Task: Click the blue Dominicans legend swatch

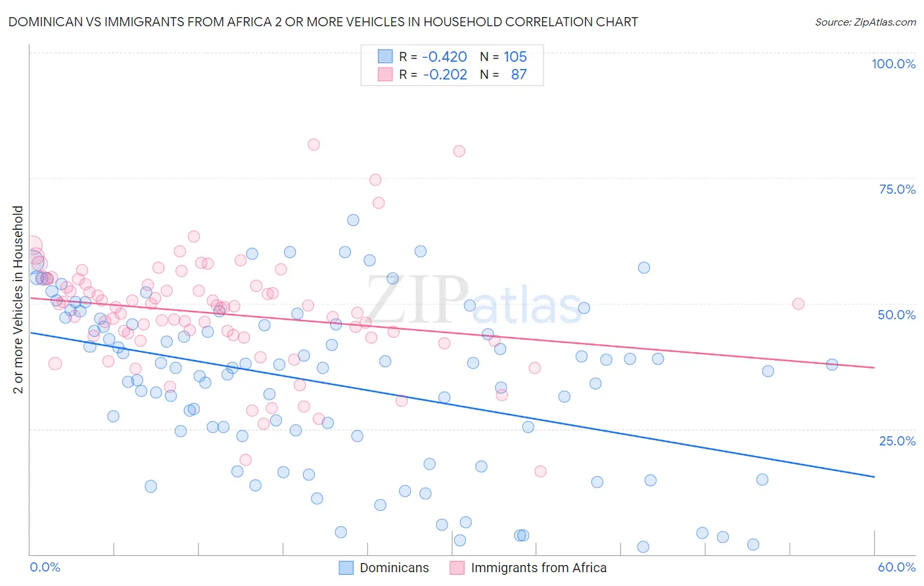Action: point(346,568)
